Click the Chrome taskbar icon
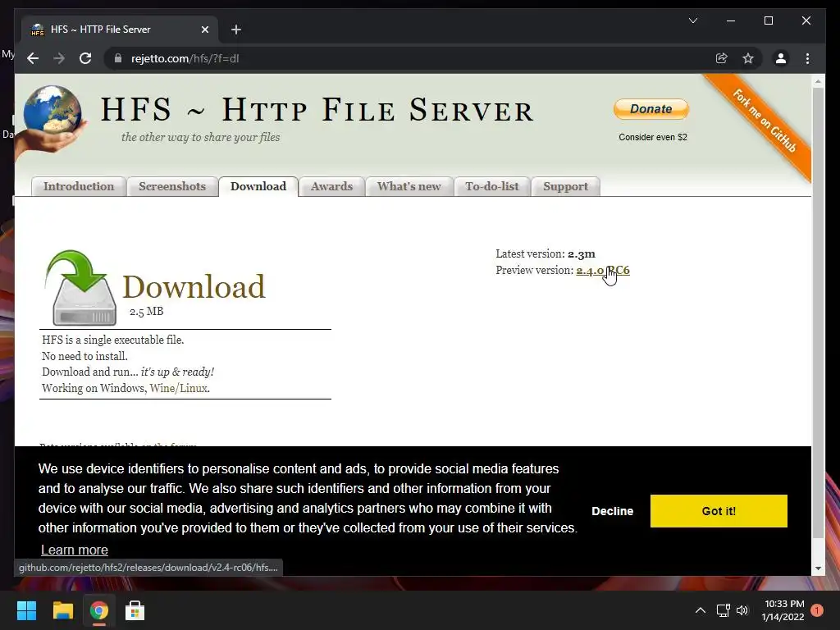The width and height of the screenshot is (840, 630). [98, 610]
